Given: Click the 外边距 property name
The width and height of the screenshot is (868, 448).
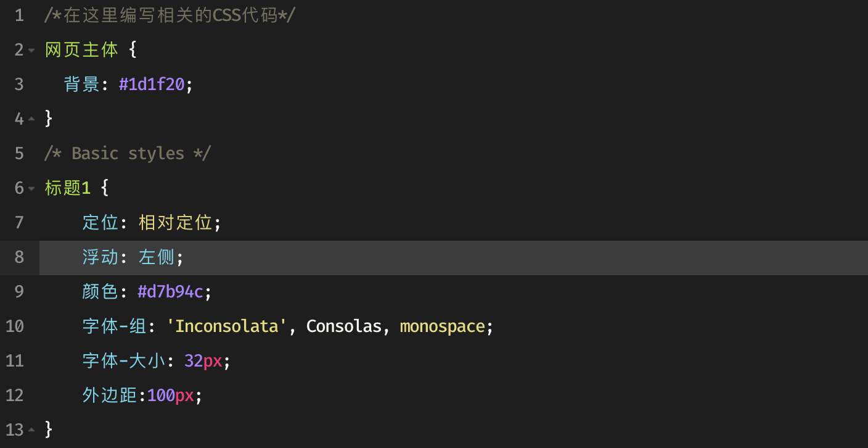Looking at the screenshot, I should click(110, 396).
